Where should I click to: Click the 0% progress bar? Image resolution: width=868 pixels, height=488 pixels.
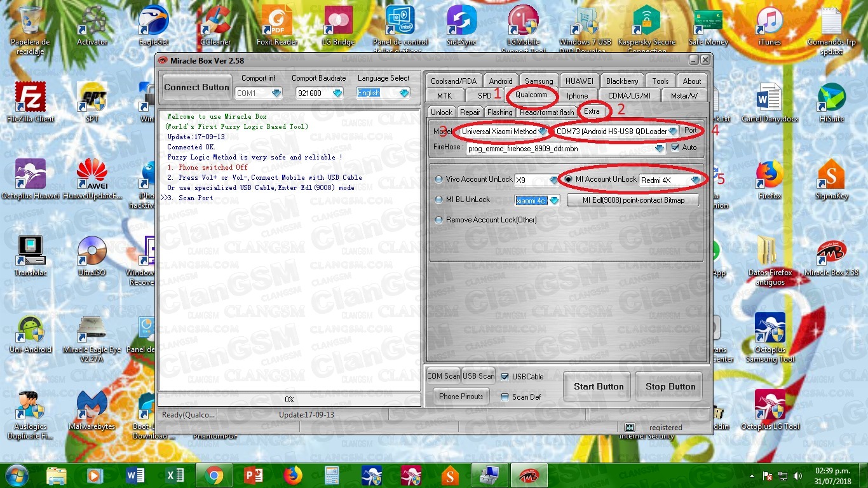point(289,400)
